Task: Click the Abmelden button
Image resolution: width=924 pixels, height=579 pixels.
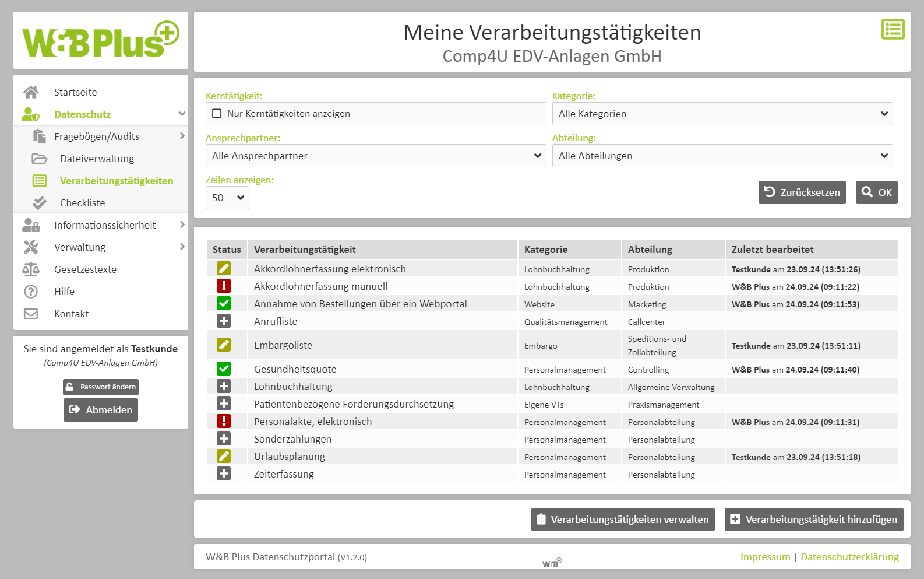Action: pos(101,410)
